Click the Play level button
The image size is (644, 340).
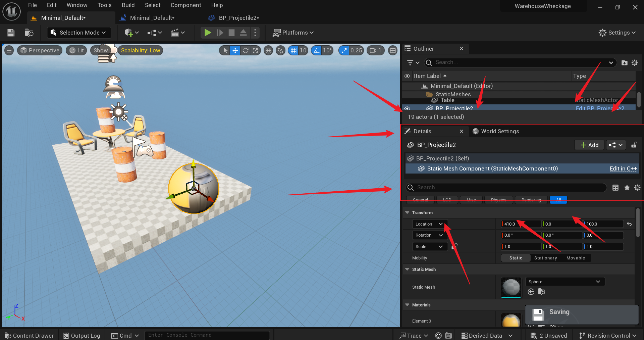click(x=208, y=33)
